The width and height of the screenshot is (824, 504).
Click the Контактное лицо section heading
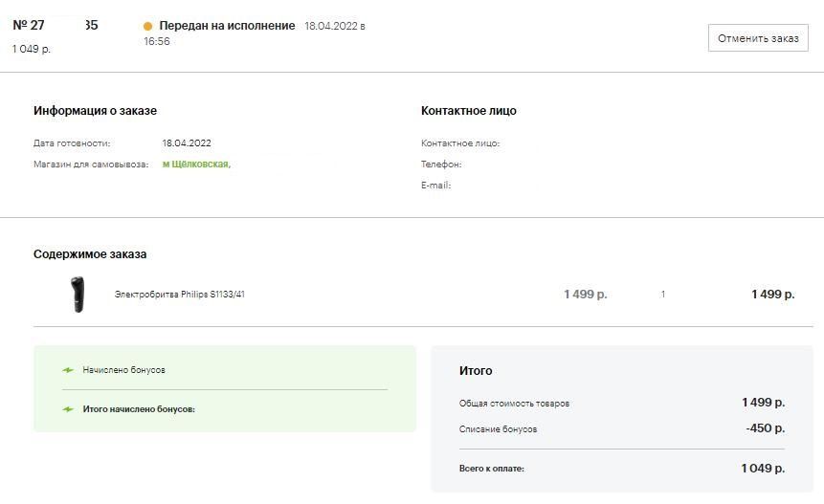pyautogui.click(x=469, y=111)
